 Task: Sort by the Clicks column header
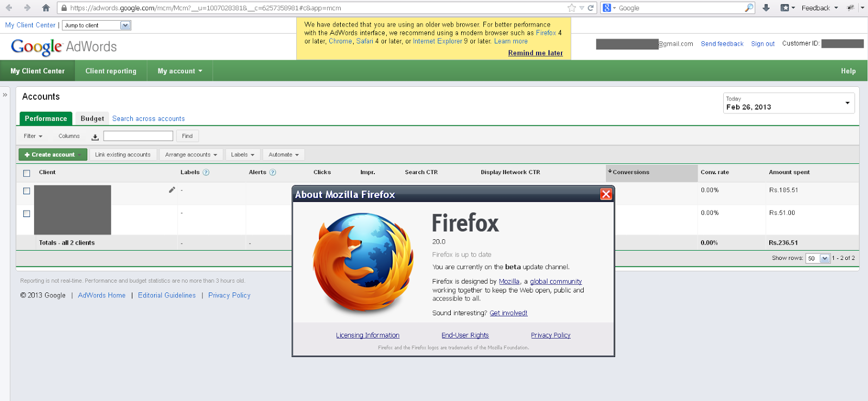click(x=322, y=173)
